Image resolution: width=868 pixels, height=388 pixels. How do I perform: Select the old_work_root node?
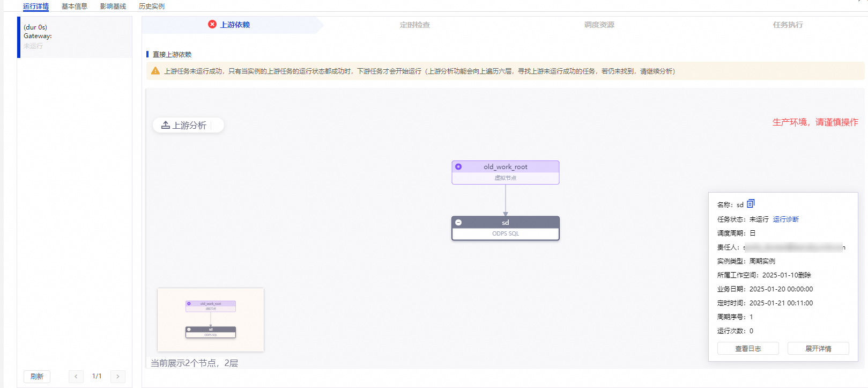click(506, 172)
